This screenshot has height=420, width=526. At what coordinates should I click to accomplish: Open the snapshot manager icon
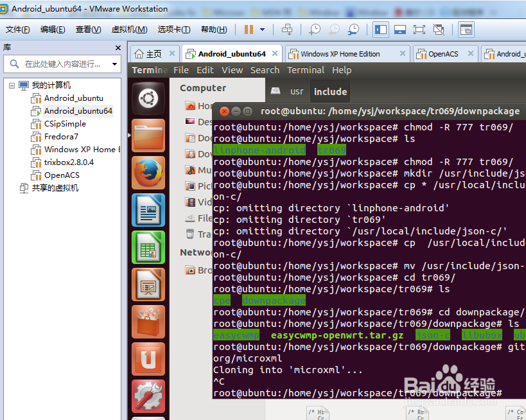point(354,30)
